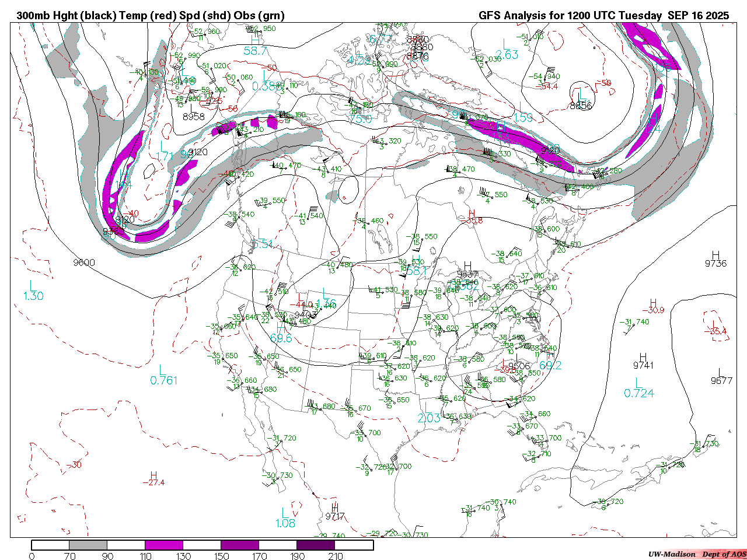
Task: Select the L 9677 low height marker
Action: (x=721, y=377)
